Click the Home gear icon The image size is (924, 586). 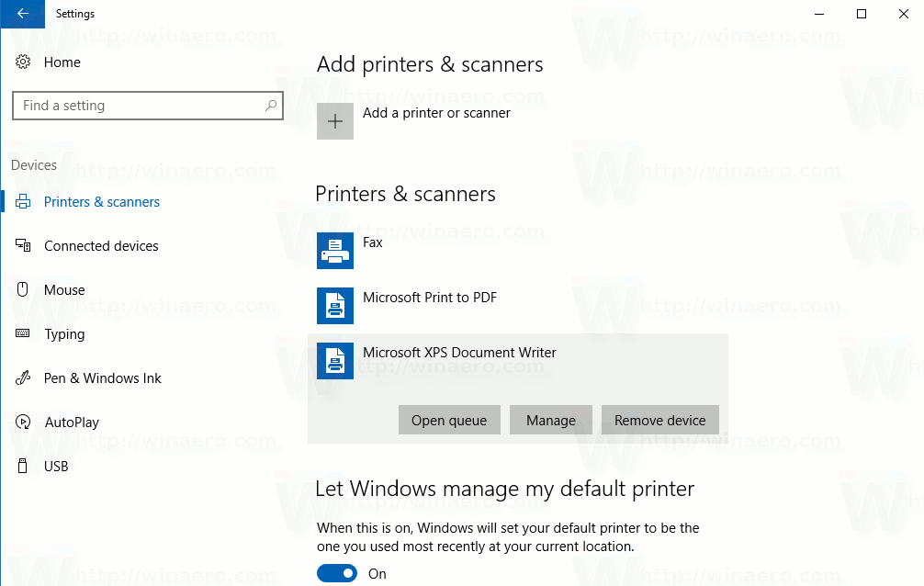point(24,62)
